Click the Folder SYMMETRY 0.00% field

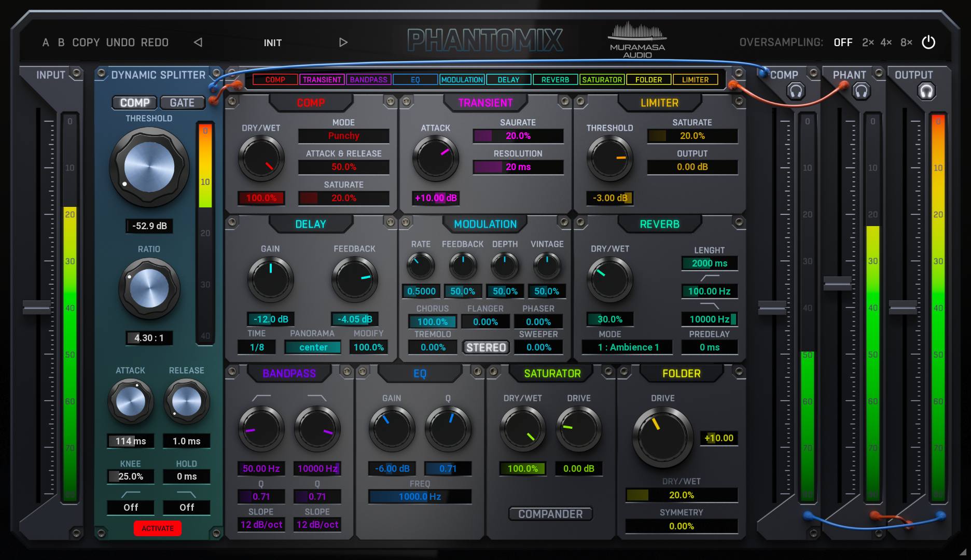(682, 526)
